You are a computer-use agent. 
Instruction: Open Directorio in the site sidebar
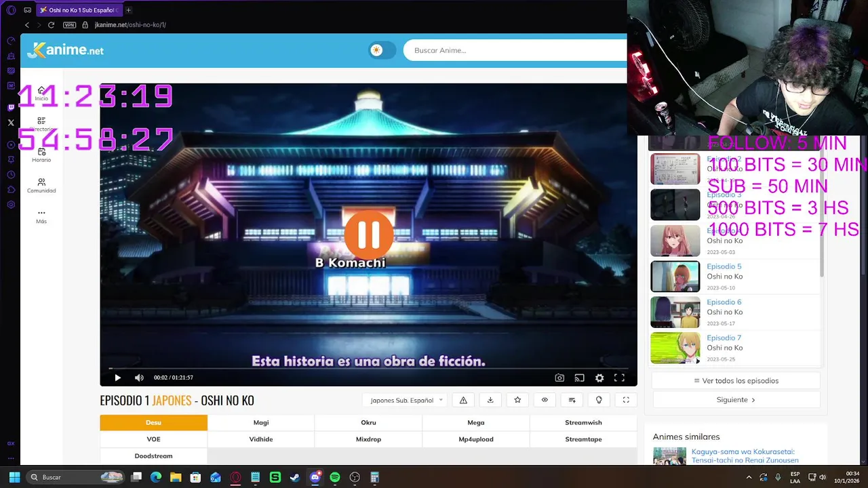coord(41,124)
